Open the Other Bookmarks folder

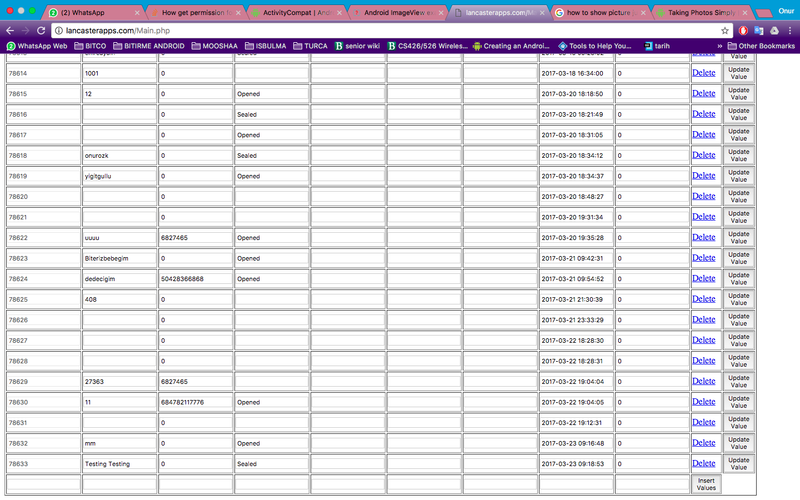[761, 46]
